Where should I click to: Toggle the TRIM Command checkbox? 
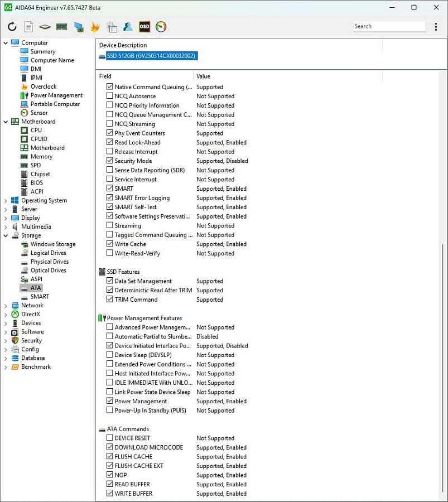click(109, 299)
